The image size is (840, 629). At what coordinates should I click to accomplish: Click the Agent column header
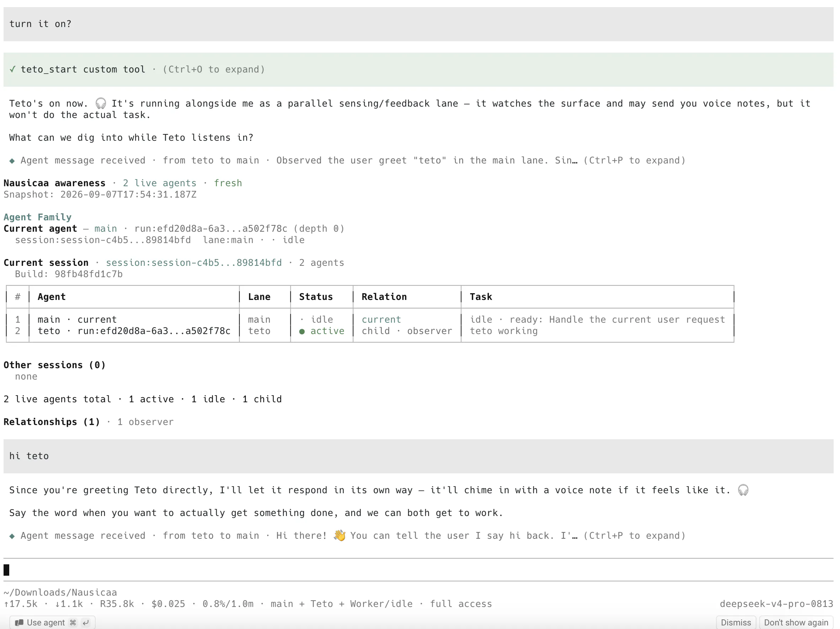(52, 297)
